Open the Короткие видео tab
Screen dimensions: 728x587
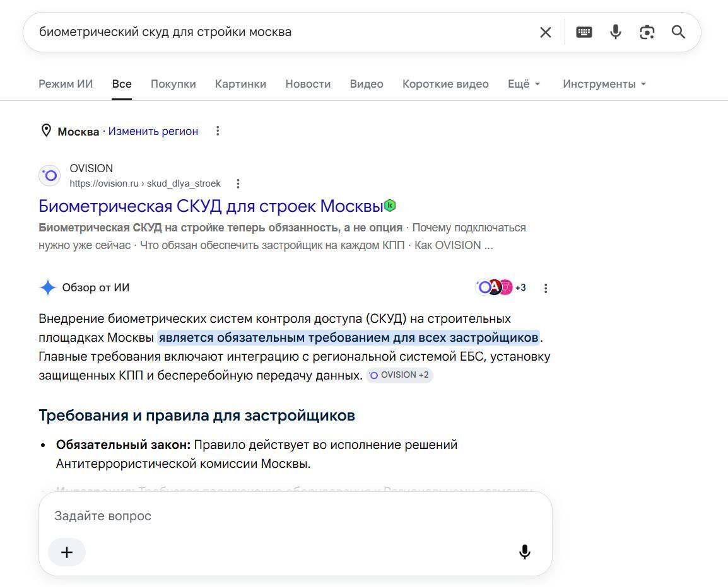(x=445, y=84)
